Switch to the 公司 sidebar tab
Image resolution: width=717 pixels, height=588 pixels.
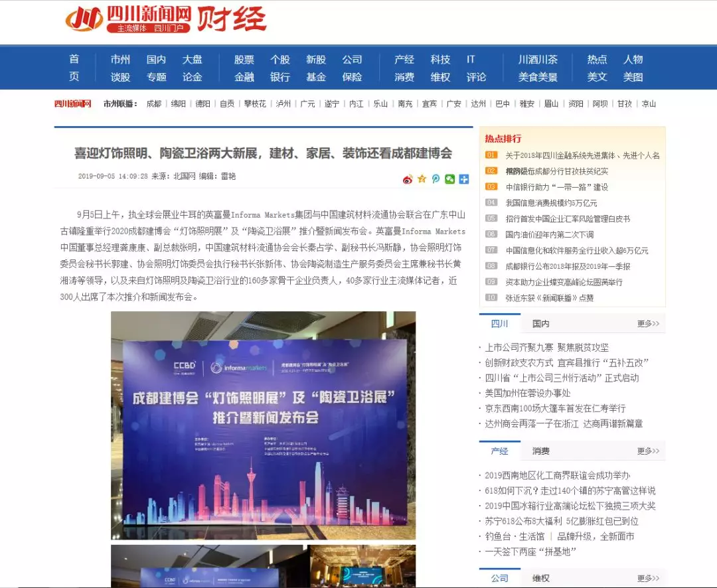point(500,578)
